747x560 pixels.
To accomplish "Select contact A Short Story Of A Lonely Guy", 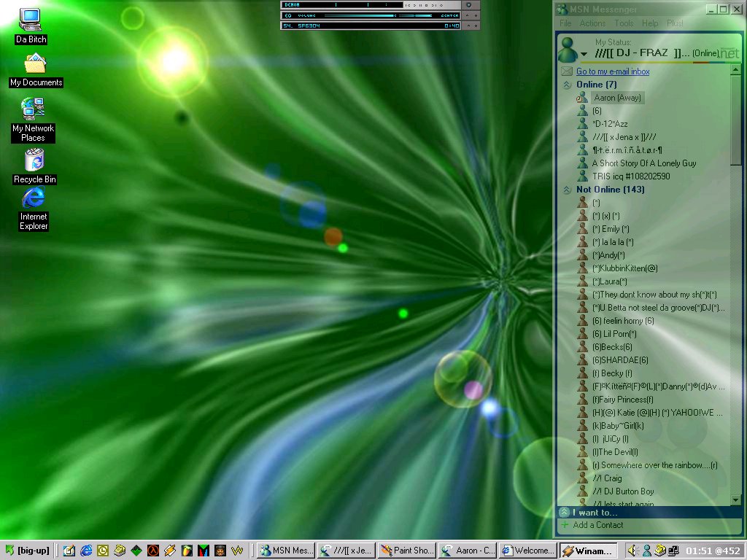I will (x=643, y=163).
